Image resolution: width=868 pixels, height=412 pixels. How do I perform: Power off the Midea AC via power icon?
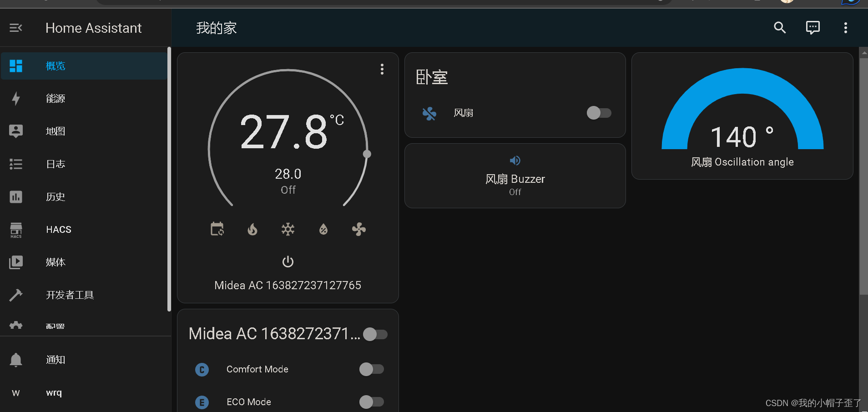click(288, 261)
